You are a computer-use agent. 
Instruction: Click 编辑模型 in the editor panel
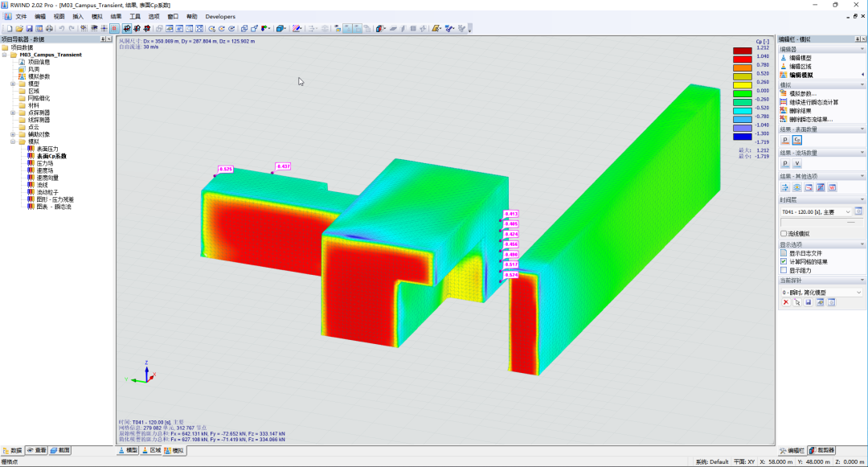[800, 58]
